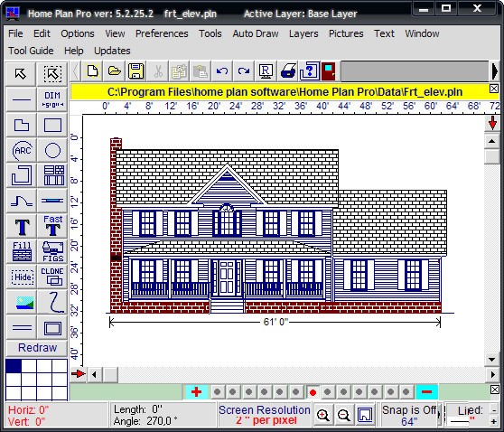Close the yellow file path bar

494,89
